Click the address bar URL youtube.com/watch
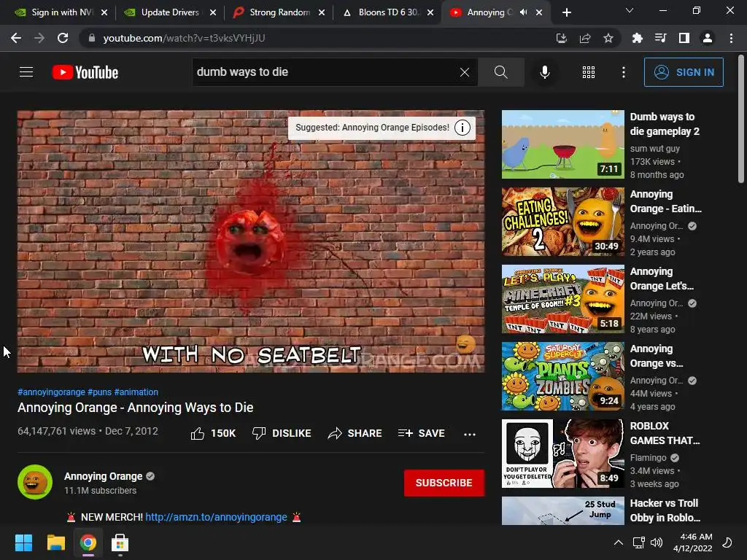747x560 pixels. [184, 38]
